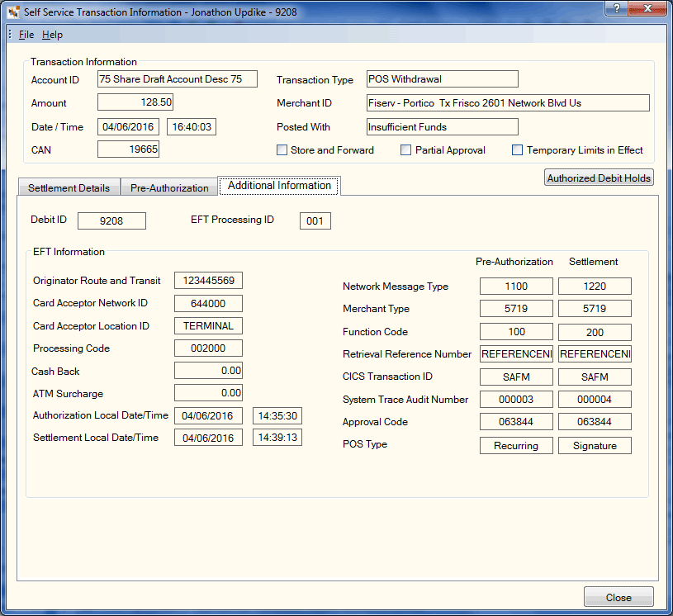The width and height of the screenshot is (673, 616).
Task: Click the Settlement column header text
Action: (x=594, y=262)
